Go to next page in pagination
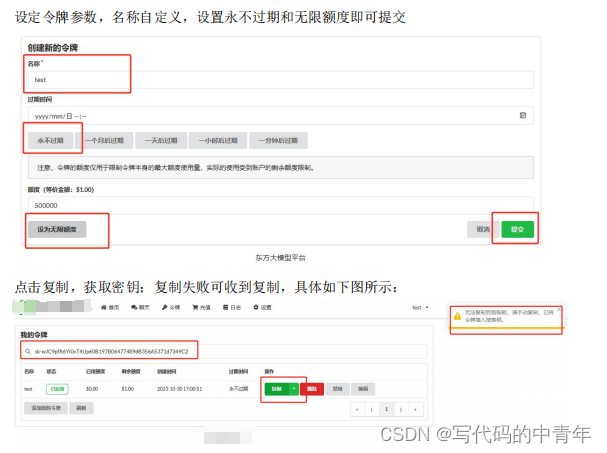The width and height of the screenshot is (607, 453). (x=401, y=409)
